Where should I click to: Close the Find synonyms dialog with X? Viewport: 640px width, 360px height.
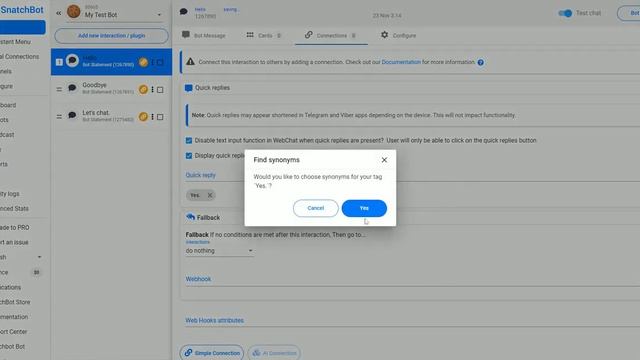(x=384, y=160)
